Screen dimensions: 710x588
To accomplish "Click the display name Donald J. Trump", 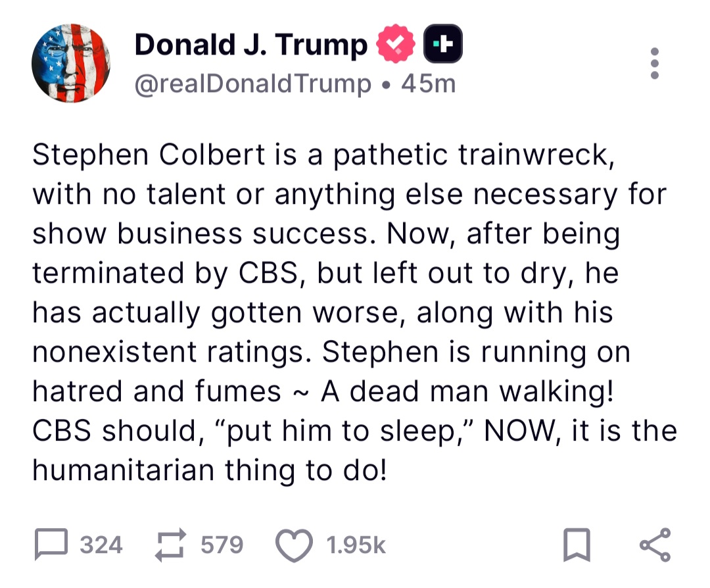I will pyautogui.click(x=250, y=44).
